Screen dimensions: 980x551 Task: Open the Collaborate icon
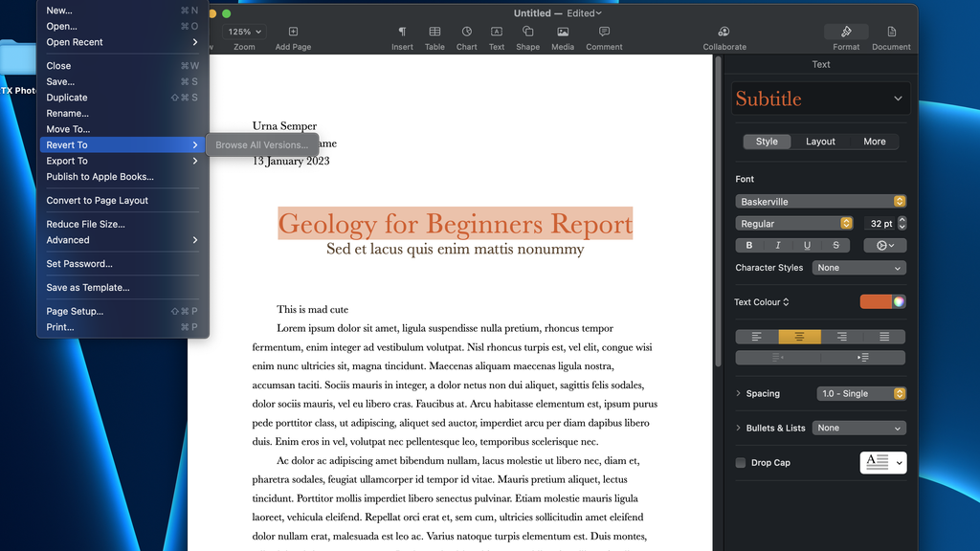point(724,33)
